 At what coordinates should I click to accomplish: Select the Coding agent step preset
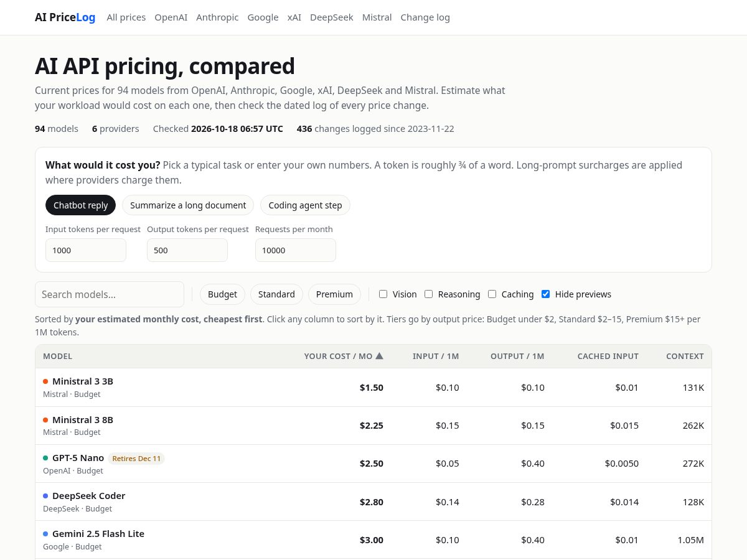point(305,205)
